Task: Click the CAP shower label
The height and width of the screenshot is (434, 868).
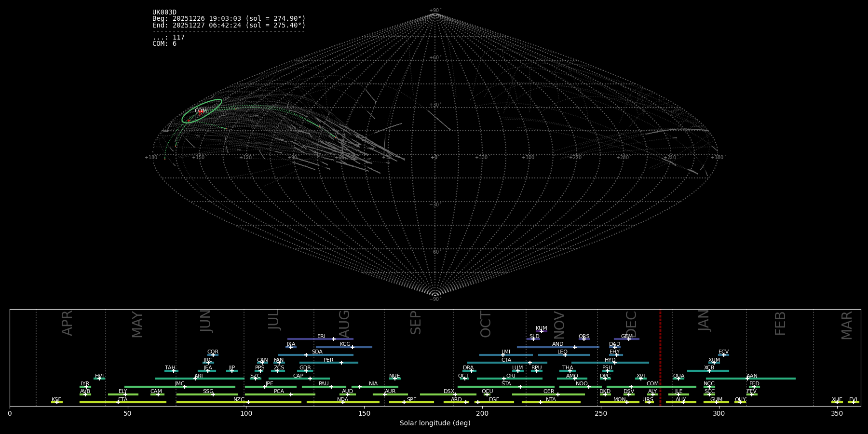Action: [x=298, y=376]
